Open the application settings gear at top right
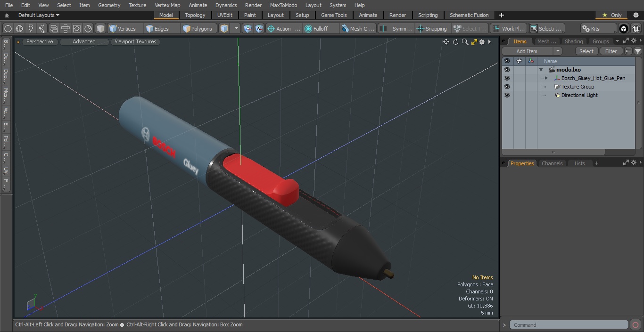644x332 pixels. click(x=636, y=15)
